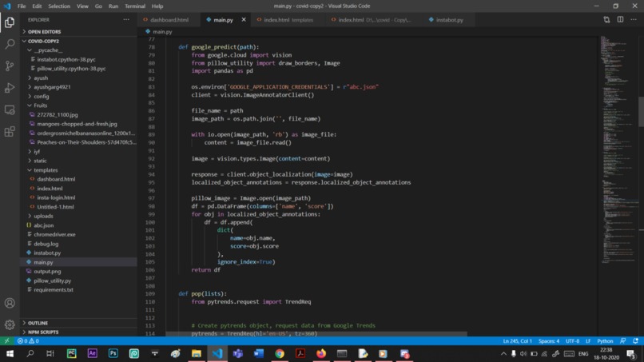Switch to dashboard.html tab
Image resolution: width=644 pixels, height=362 pixels.
click(x=169, y=20)
